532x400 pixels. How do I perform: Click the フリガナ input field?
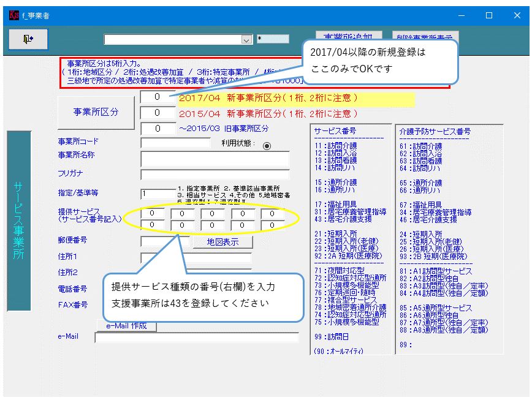click(x=215, y=174)
